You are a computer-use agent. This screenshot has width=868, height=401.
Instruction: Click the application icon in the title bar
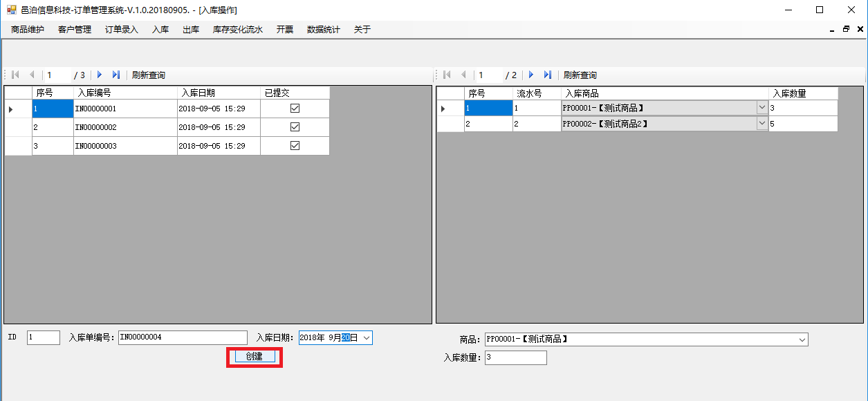11,10
